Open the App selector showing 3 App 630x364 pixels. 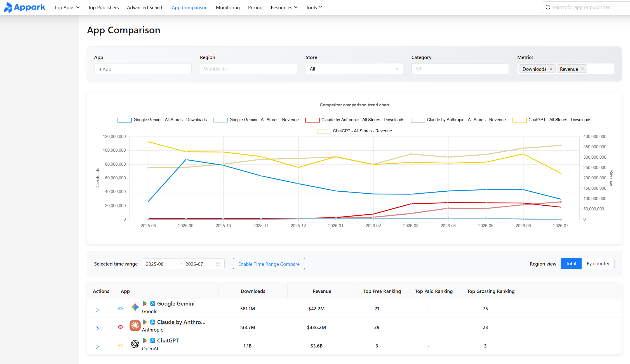(x=143, y=69)
